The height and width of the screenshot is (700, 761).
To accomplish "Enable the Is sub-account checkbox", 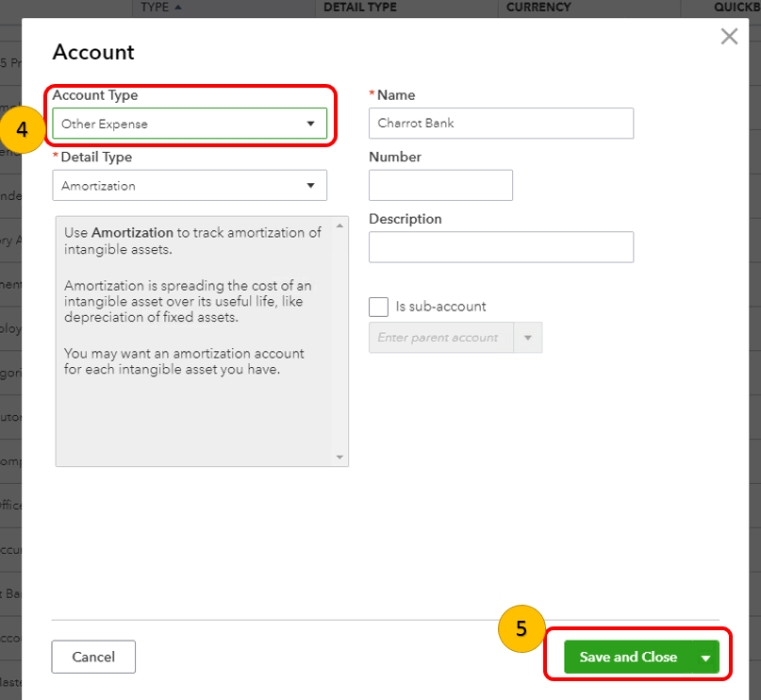I will [379, 307].
